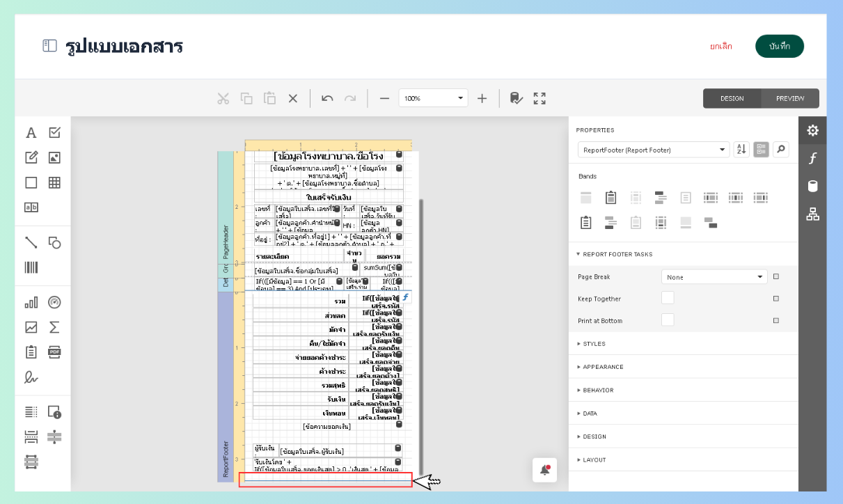Select the PDF Signature control in toolbox
Image resolution: width=843 pixels, height=504 pixels.
tap(31, 377)
